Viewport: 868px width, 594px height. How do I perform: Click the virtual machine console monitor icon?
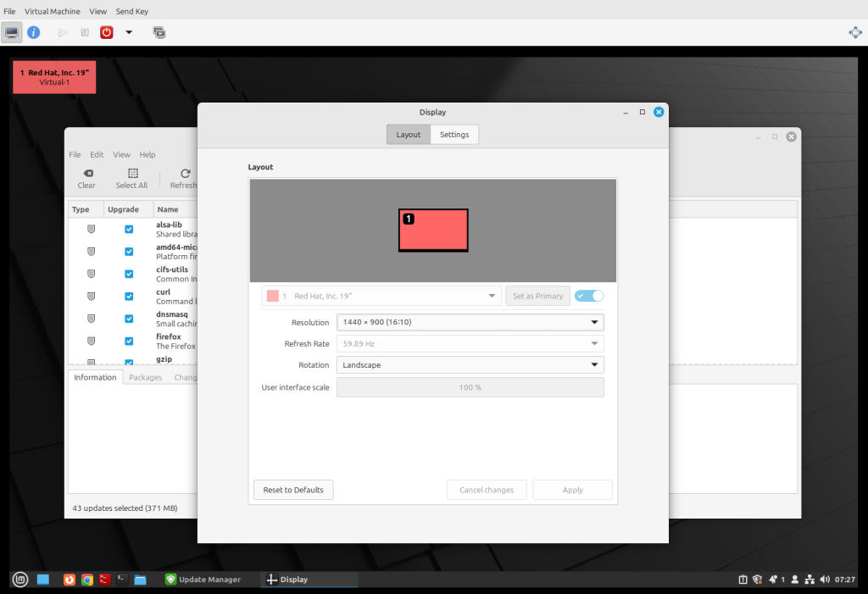pyautogui.click(x=12, y=33)
